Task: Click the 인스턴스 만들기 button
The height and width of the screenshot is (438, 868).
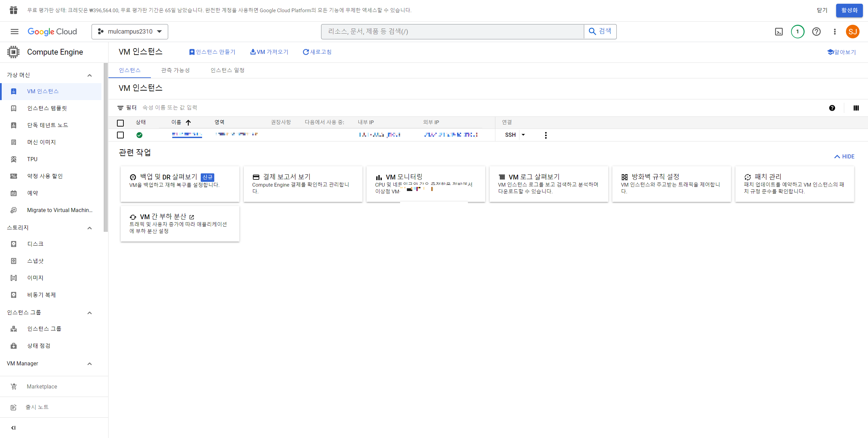Action: point(212,52)
